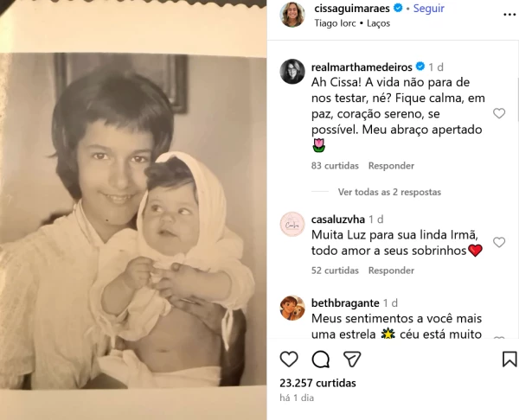
Task: View the 23.257 curtidas list
Action: point(317,383)
